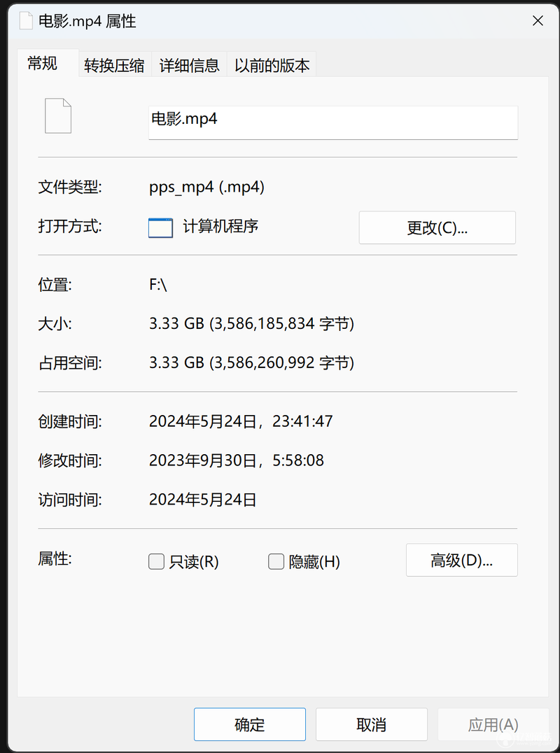Click the 计算机程序 open-with text
Image resolution: width=560 pixels, height=753 pixels.
[220, 226]
